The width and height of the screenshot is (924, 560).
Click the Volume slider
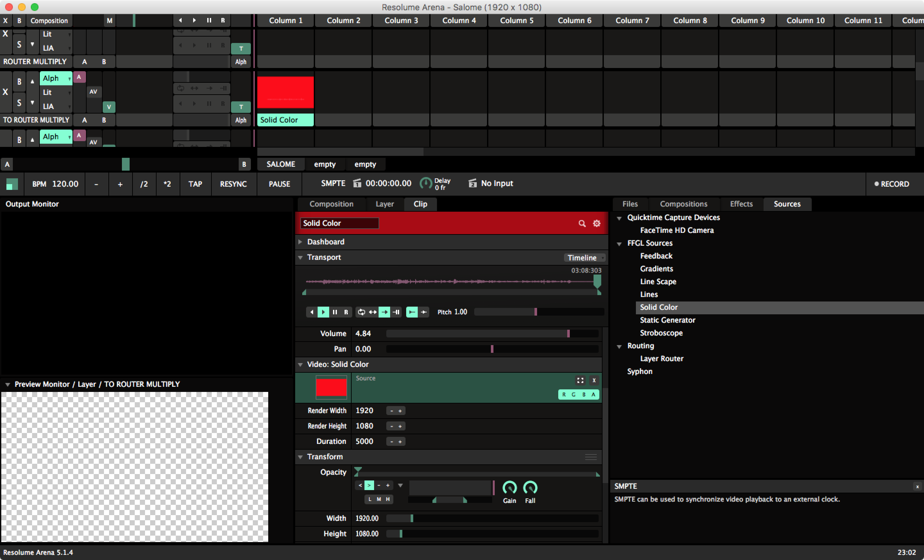pyautogui.click(x=492, y=334)
